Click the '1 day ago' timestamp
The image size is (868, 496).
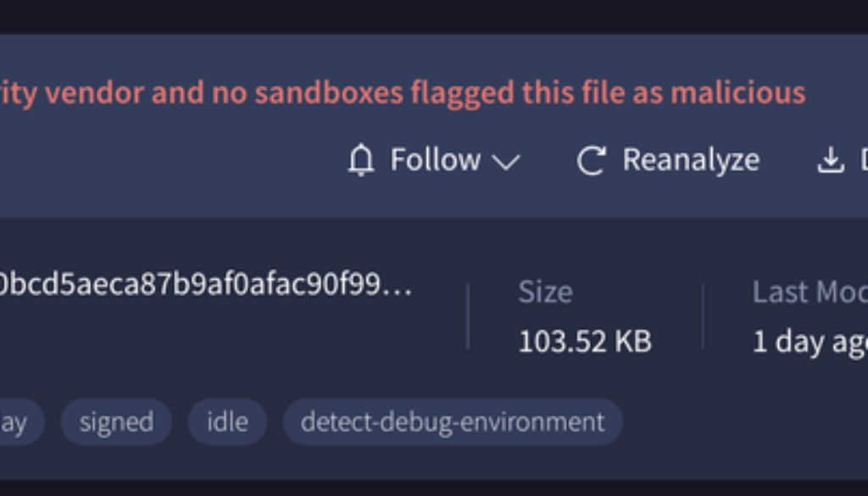[810, 341]
